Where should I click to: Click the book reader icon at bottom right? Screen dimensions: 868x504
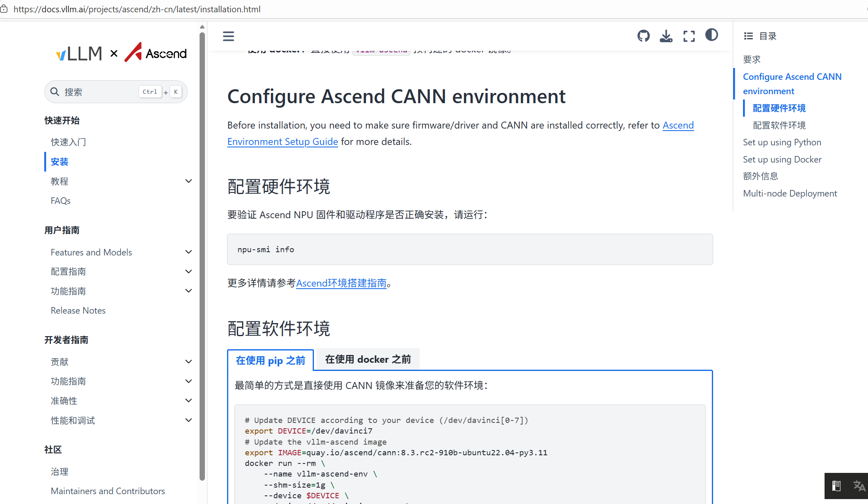pos(836,486)
